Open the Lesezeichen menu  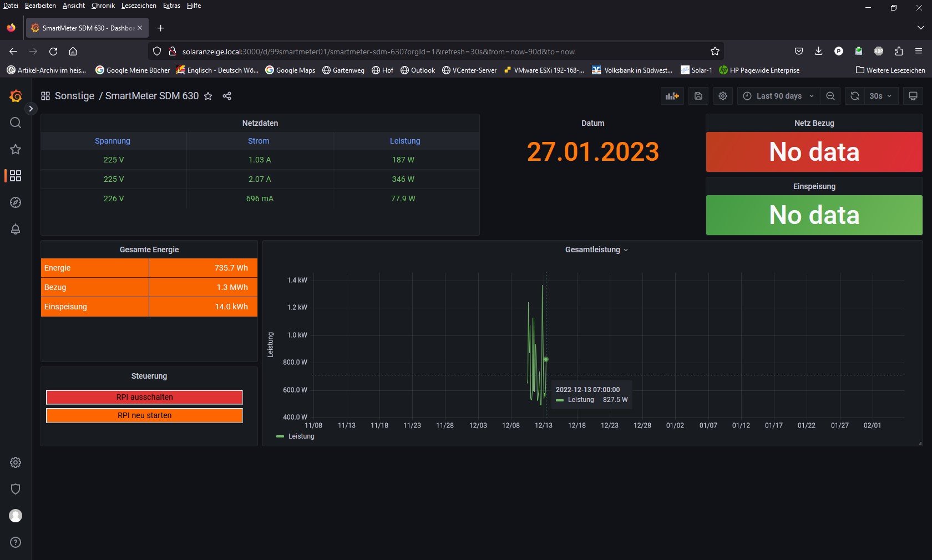(138, 6)
